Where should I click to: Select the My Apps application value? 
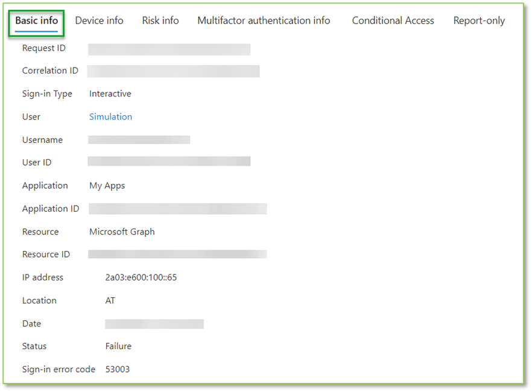point(107,185)
